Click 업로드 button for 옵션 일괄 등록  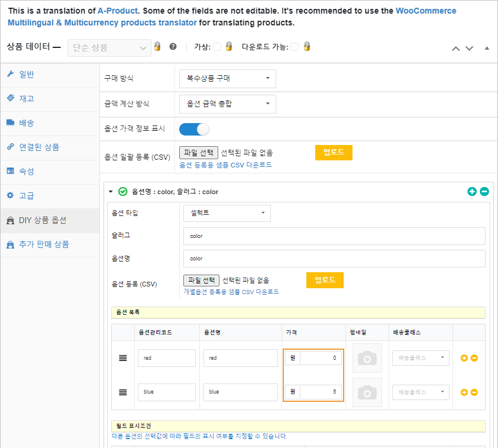pyautogui.click(x=334, y=152)
